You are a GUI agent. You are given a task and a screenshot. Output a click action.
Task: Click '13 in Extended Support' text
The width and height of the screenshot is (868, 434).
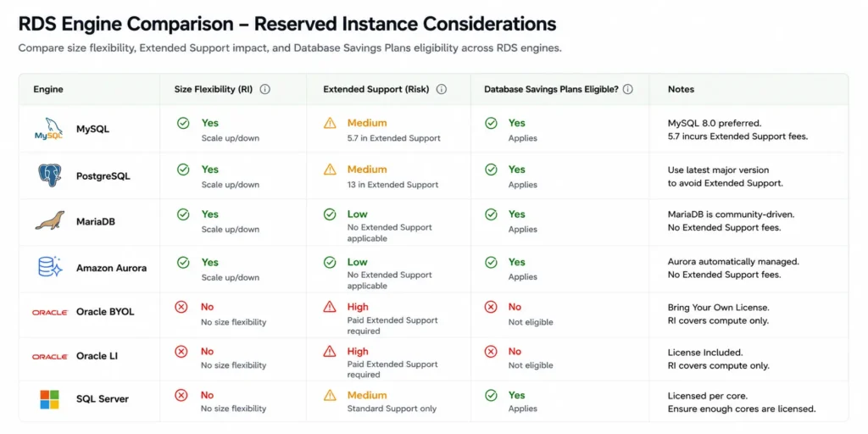point(392,184)
